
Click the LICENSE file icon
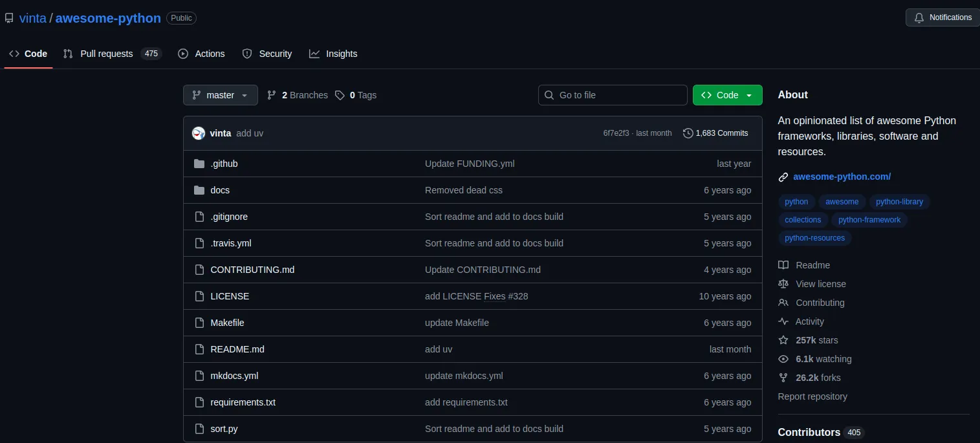click(199, 296)
